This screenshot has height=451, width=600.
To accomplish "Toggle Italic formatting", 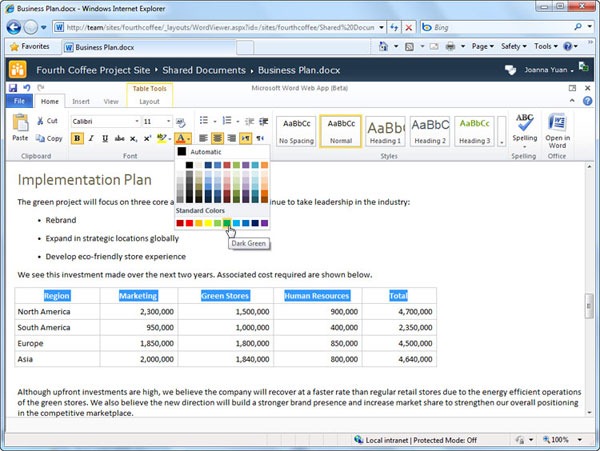I will tap(93, 138).
